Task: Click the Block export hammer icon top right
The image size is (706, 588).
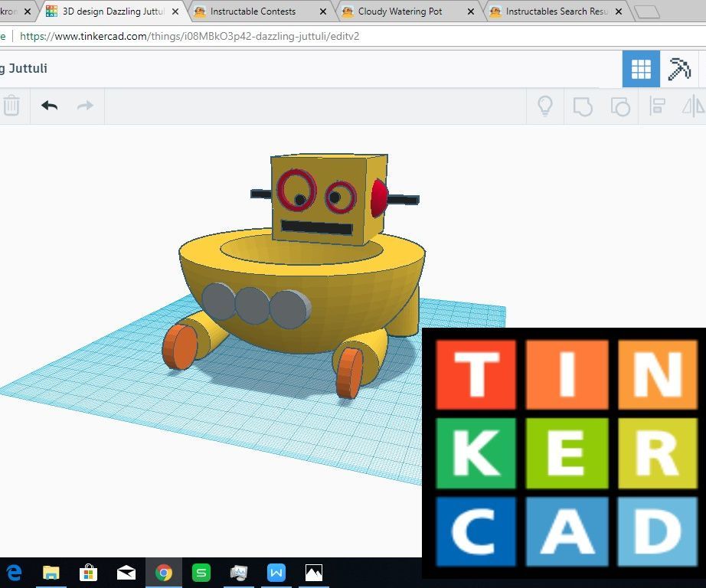Action: point(679,68)
